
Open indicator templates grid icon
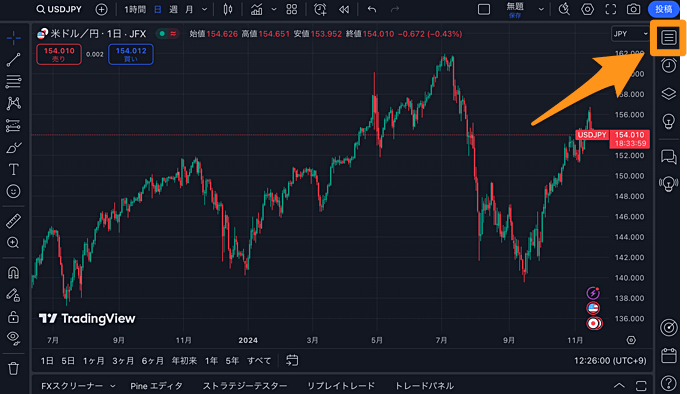pos(292,9)
